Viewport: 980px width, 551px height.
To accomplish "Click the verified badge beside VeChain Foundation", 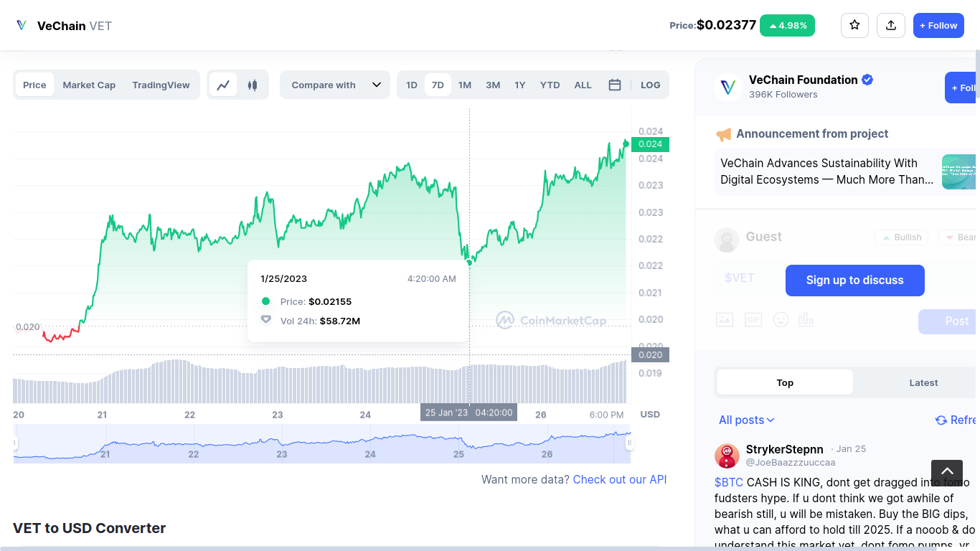I will tap(867, 80).
